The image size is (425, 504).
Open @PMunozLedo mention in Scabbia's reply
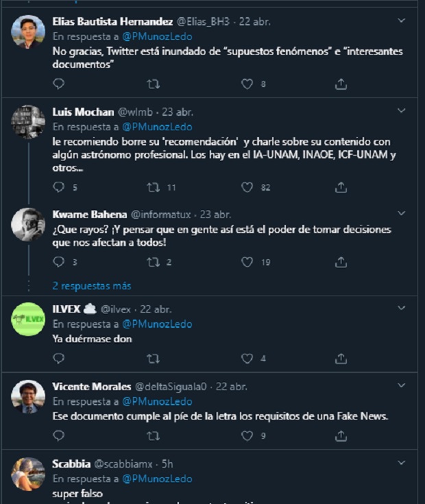157,479
